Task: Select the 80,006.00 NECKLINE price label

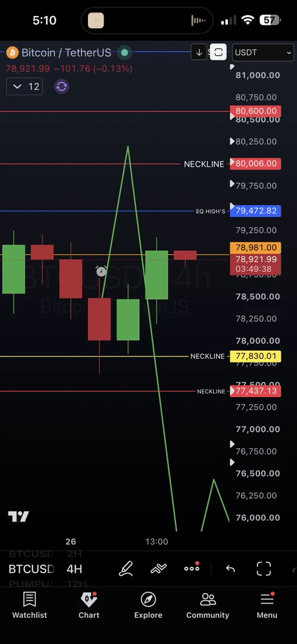Action: [255, 164]
